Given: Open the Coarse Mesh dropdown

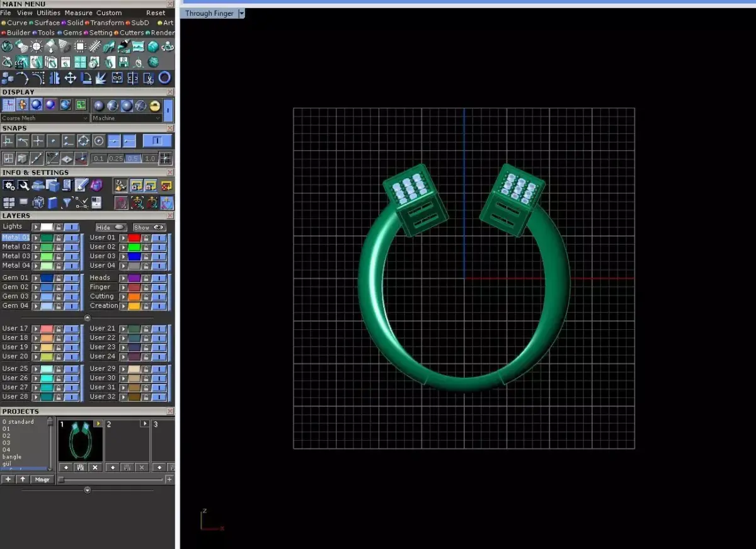Looking at the screenshot, I should click(45, 118).
